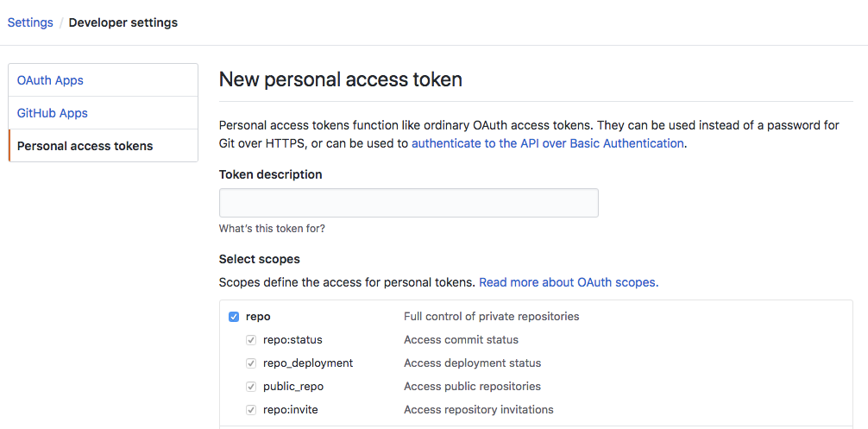Viewport: 868px width, 429px height.
Task: Click the 'repo:status' scope label text
Action: [x=292, y=340]
